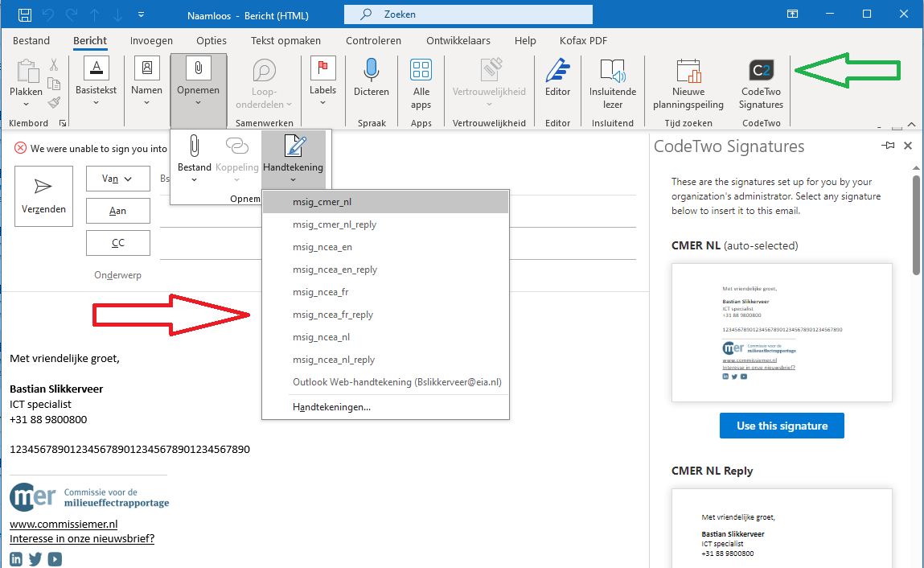Redo the action in the title bar
This screenshot has width=924, height=568.
(x=72, y=14)
